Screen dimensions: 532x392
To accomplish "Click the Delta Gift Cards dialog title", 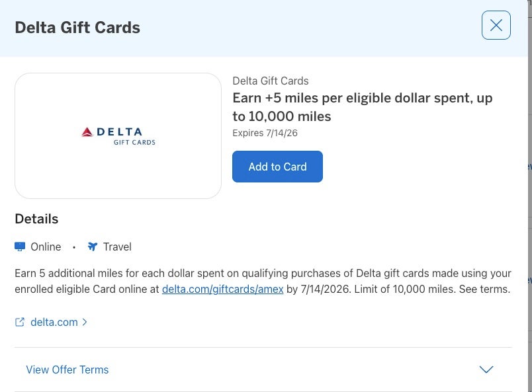I will (x=77, y=27).
